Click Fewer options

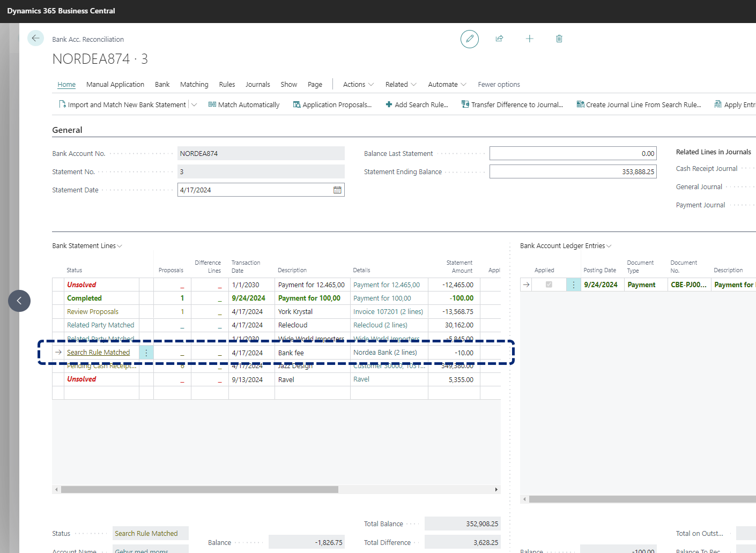point(499,84)
